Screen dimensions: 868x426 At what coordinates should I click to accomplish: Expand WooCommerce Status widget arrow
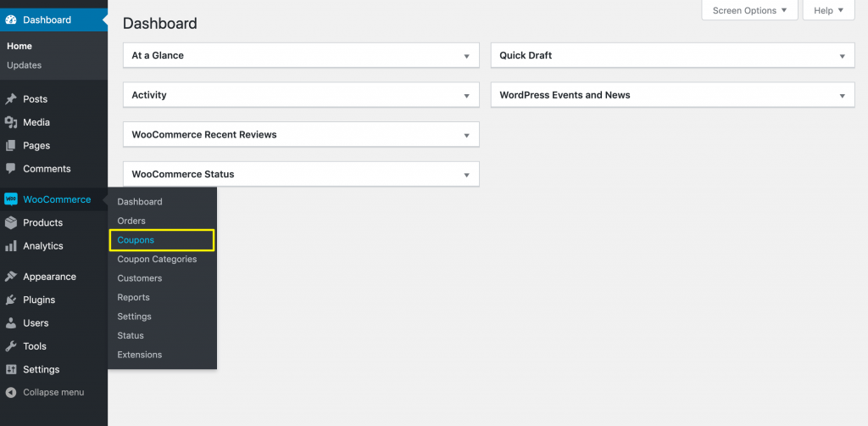click(466, 175)
